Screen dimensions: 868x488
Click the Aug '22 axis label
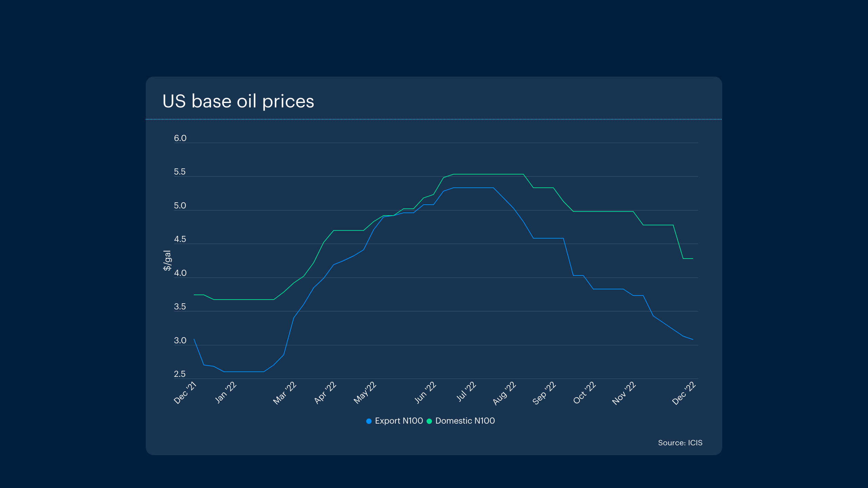click(505, 393)
